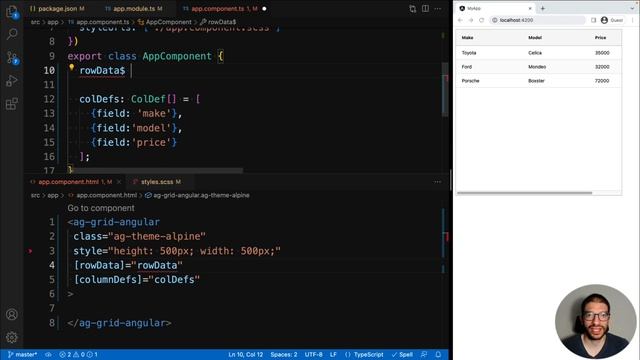
Task: Open the Run and Debug view
Action: point(11,81)
